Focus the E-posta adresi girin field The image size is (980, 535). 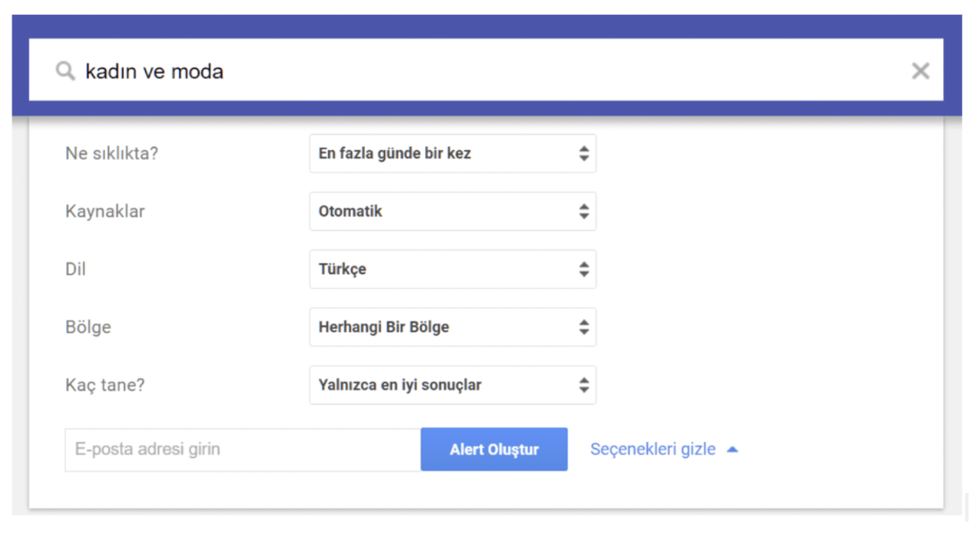pos(243,450)
